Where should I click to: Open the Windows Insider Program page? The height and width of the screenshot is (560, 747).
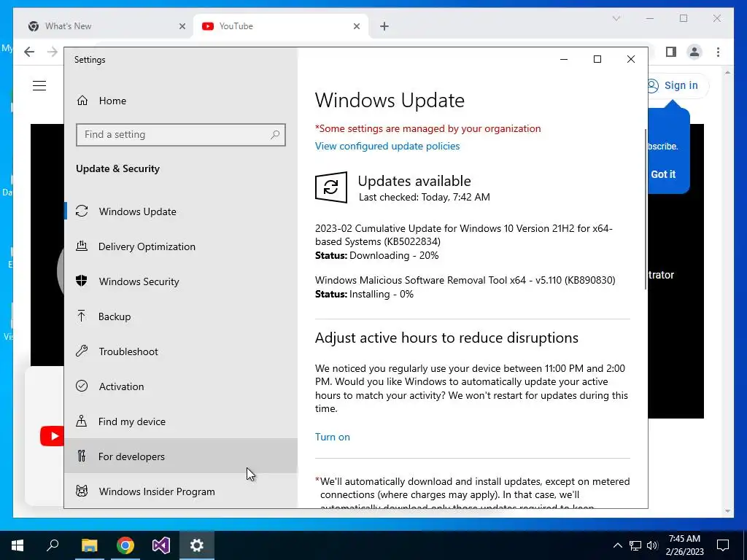point(181,491)
